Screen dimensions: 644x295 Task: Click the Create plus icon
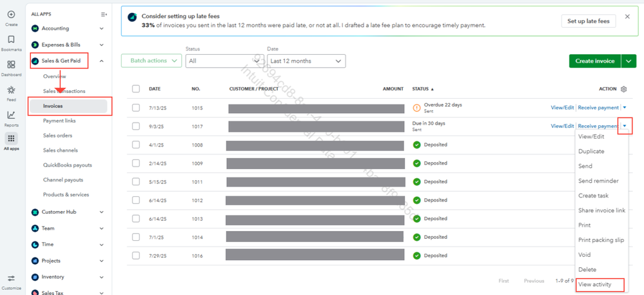tap(11, 14)
